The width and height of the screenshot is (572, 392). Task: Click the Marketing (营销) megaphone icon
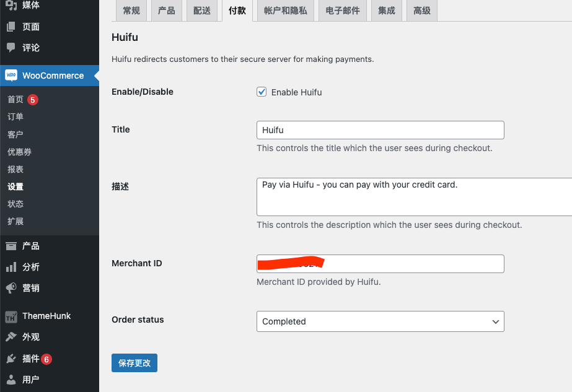11,288
